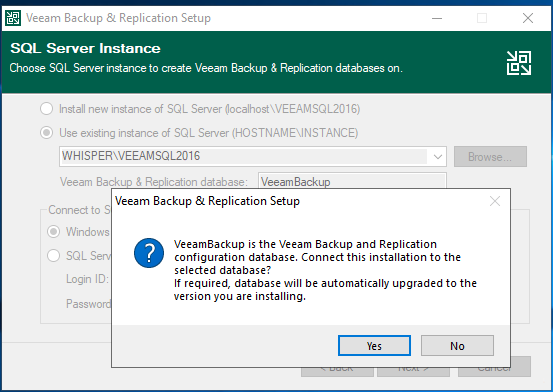The height and width of the screenshot is (392, 553).
Task: Click the Veeam logo icon in title bar
Action: [13, 18]
